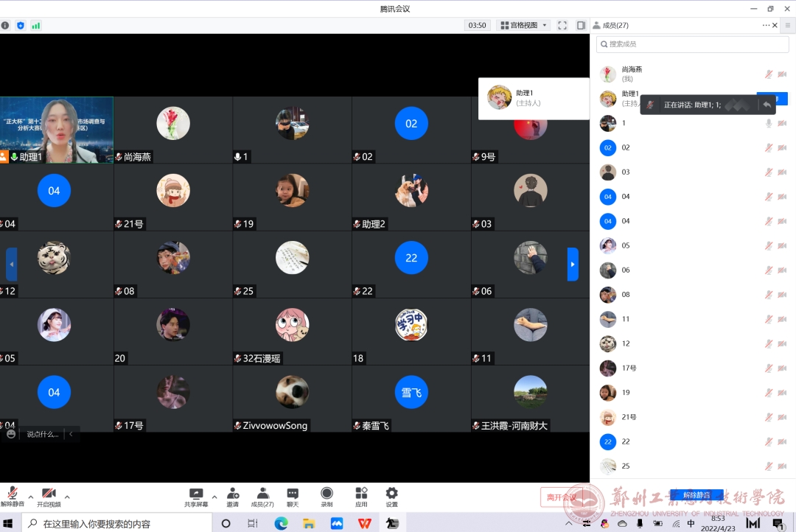Expand the arrow beside 共享屏幕

(x=214, y=496)
